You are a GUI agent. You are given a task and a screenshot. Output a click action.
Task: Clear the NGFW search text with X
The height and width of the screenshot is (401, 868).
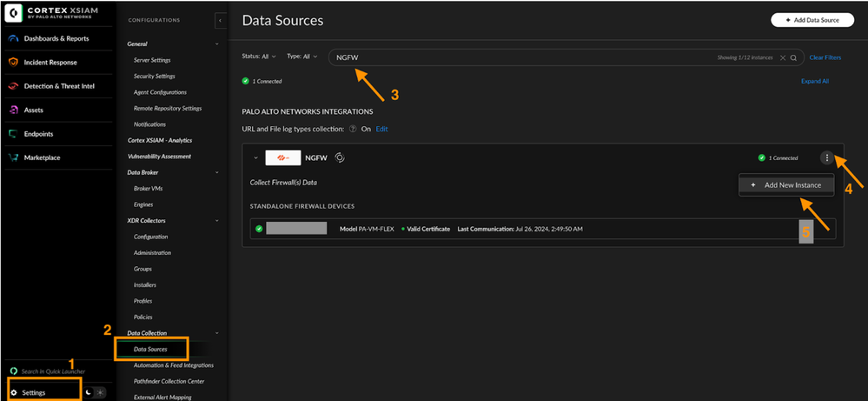coord(782,57)
